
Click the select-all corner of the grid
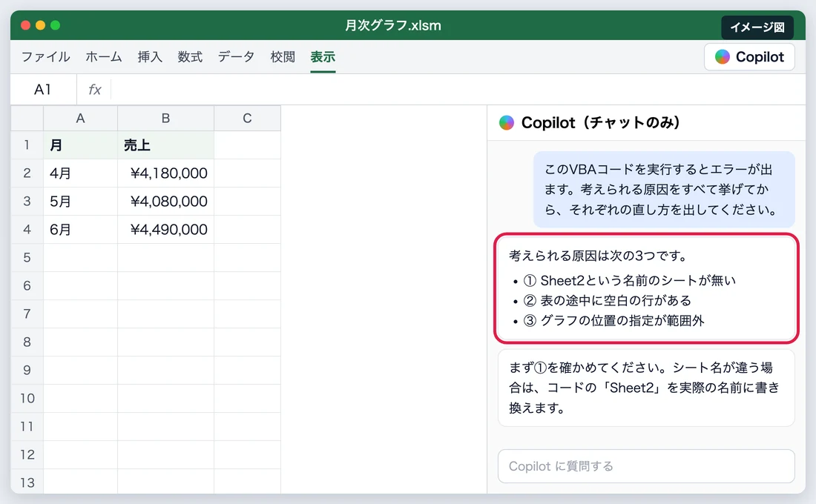tap(27, 119)
